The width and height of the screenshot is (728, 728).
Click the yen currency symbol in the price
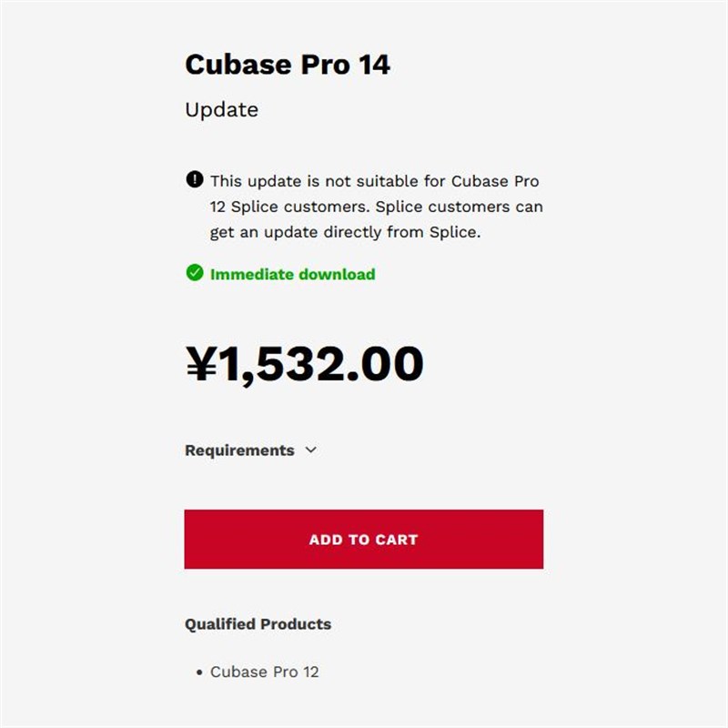(200, 363)
